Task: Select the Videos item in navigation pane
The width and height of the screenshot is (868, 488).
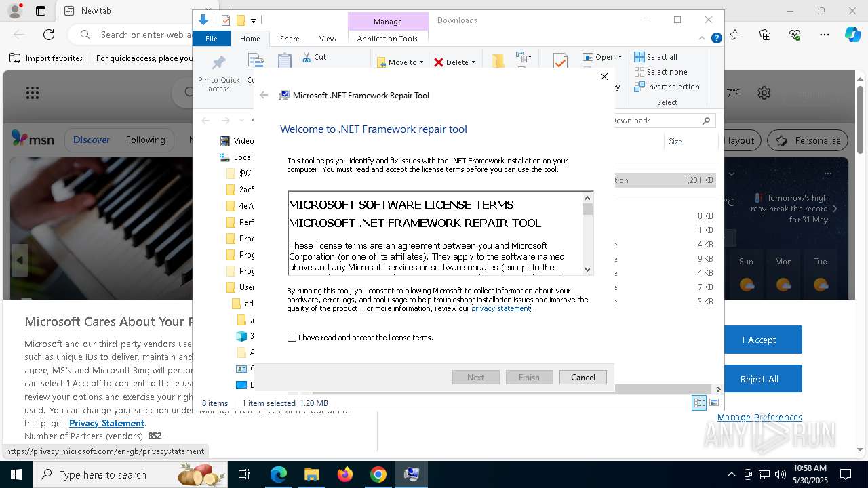Action: 237,141
